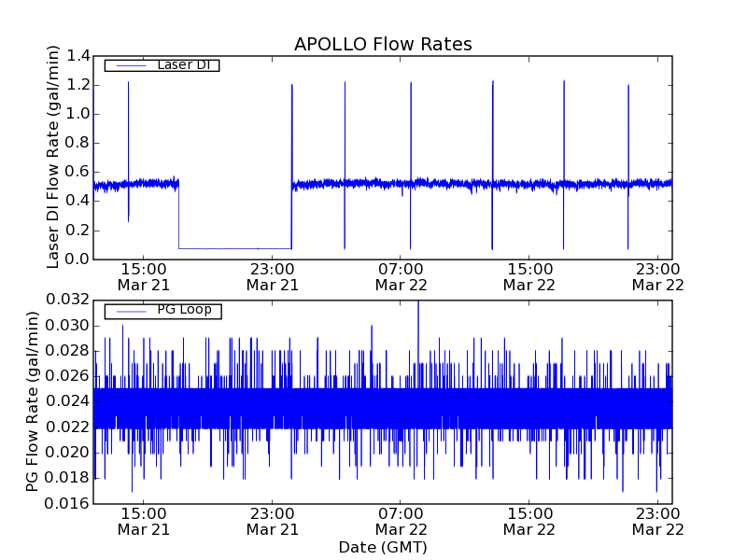Click the 0.026 tick label on bottom chart

coord(67,376)
